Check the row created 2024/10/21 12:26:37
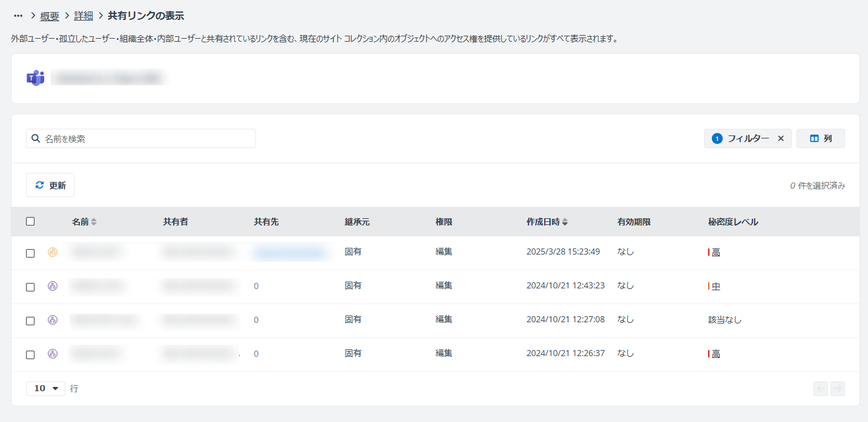The width and height of the screenshot is (868, 422). (x=30, y=355)
